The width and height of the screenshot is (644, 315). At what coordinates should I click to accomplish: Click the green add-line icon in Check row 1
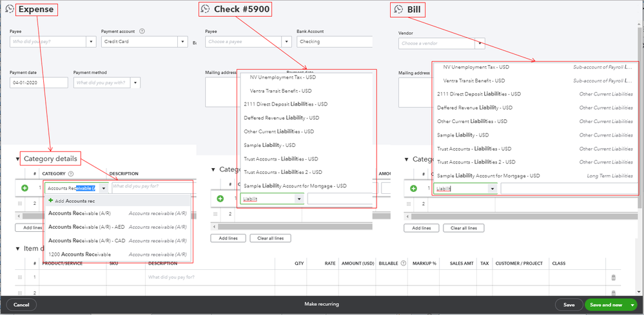220,198
